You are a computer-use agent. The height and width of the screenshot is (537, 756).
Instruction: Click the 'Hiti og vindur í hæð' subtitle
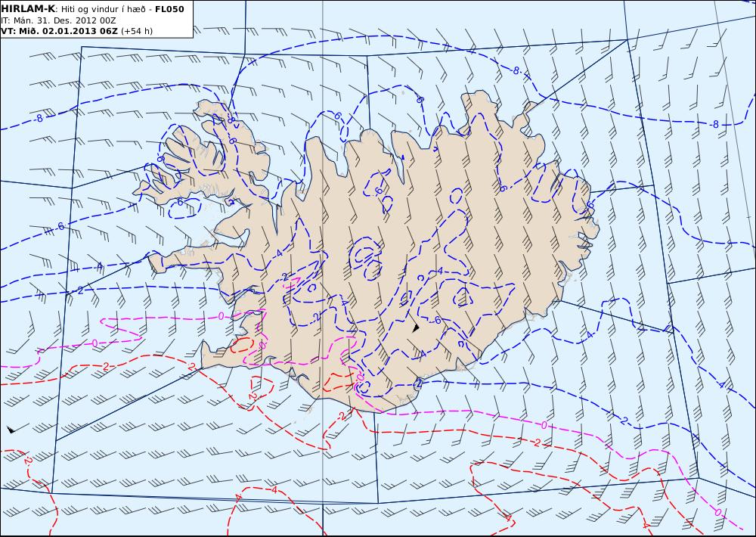pyautogui.click(x=103, y=9)
